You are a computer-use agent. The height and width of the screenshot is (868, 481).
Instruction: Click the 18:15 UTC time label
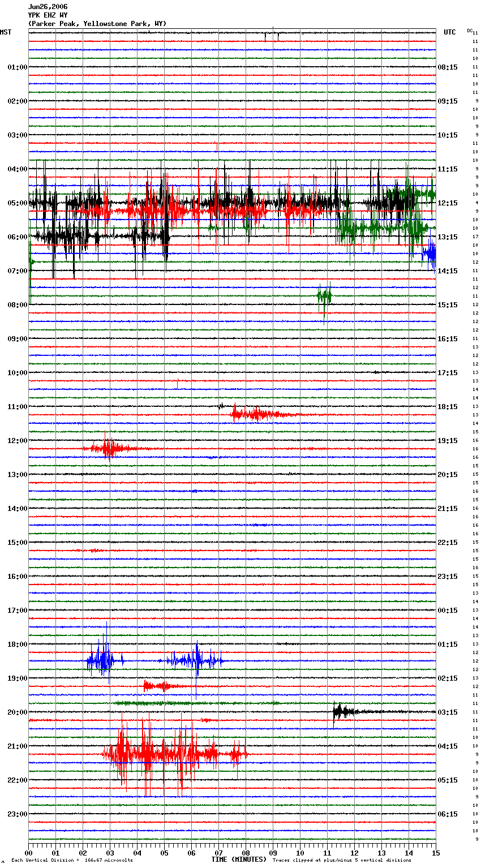(x=448, y=406)
